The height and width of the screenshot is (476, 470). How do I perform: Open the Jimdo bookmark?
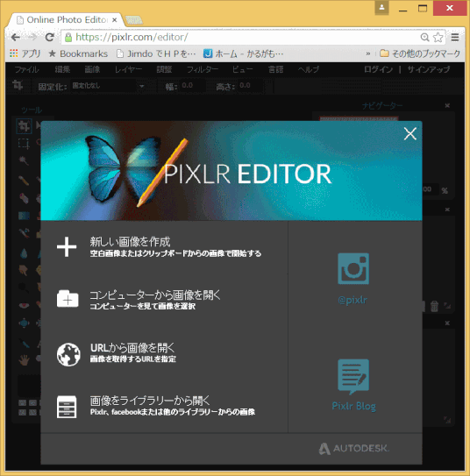(x=156, y=53)
